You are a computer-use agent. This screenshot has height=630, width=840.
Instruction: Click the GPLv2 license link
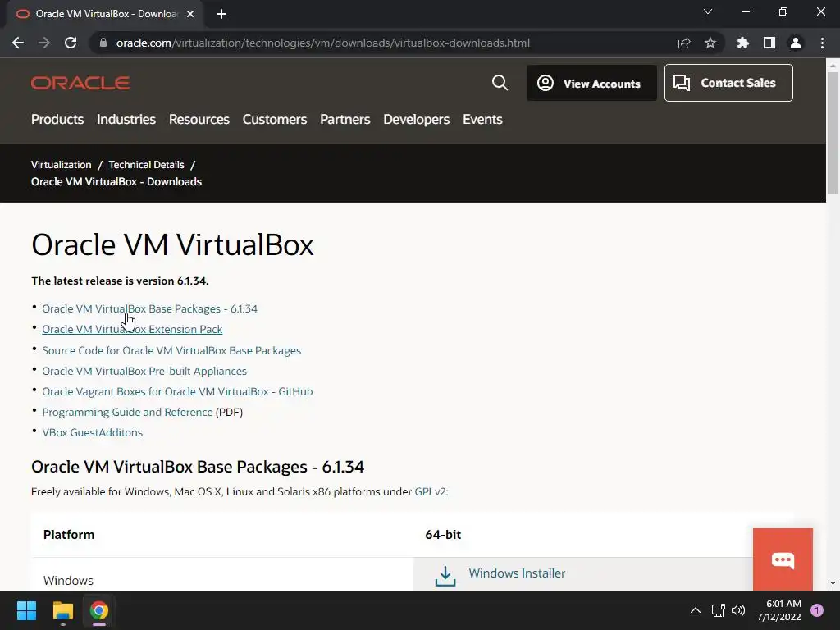pyautogui.click(x=430, y=492)
